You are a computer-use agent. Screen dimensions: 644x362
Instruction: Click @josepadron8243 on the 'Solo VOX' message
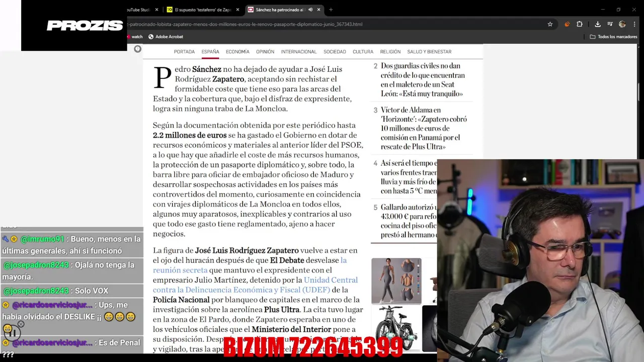pos(36,291)
